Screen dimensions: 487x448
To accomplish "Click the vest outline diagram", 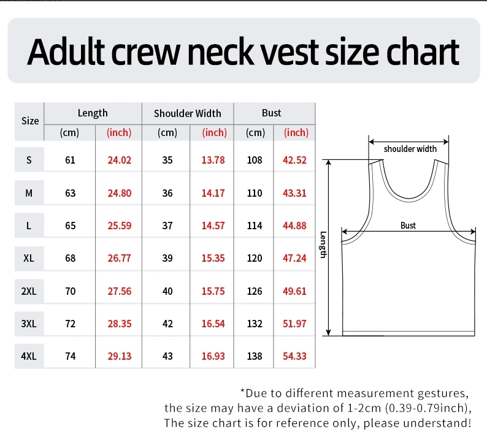I will pos(408,282).
